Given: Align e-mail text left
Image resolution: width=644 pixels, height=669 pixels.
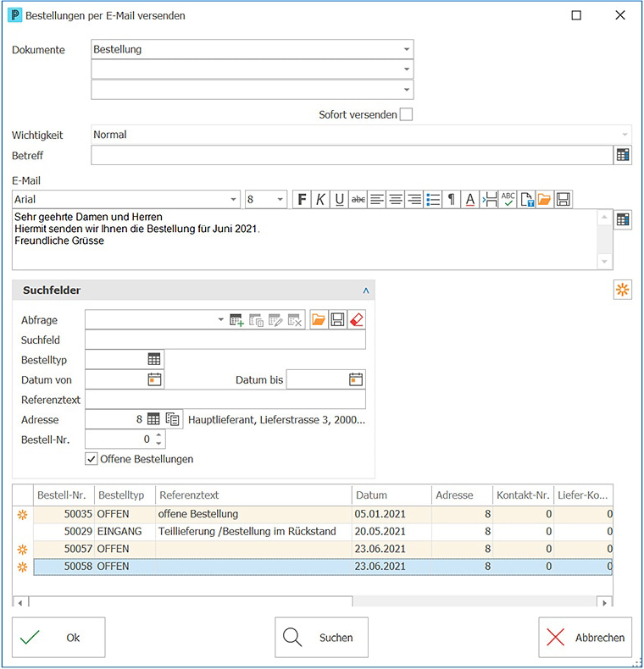Looking at the screenshot, I should 377,200.
